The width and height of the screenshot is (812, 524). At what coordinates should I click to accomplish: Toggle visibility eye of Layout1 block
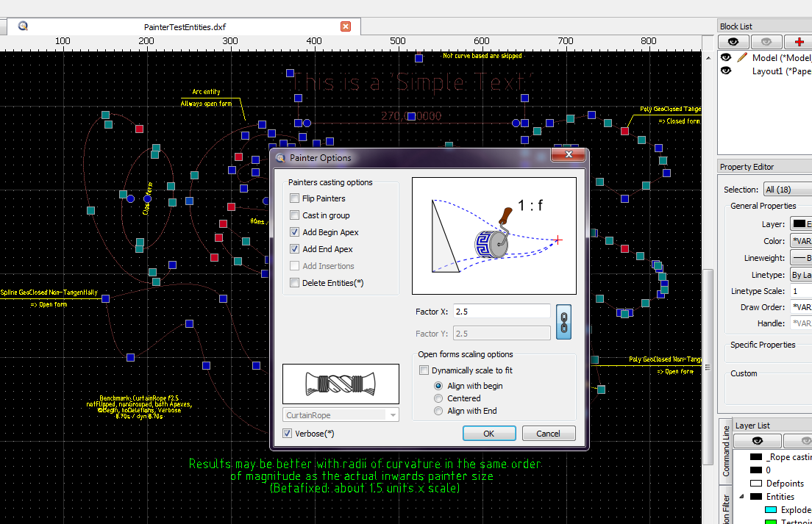tap(727, 71)
